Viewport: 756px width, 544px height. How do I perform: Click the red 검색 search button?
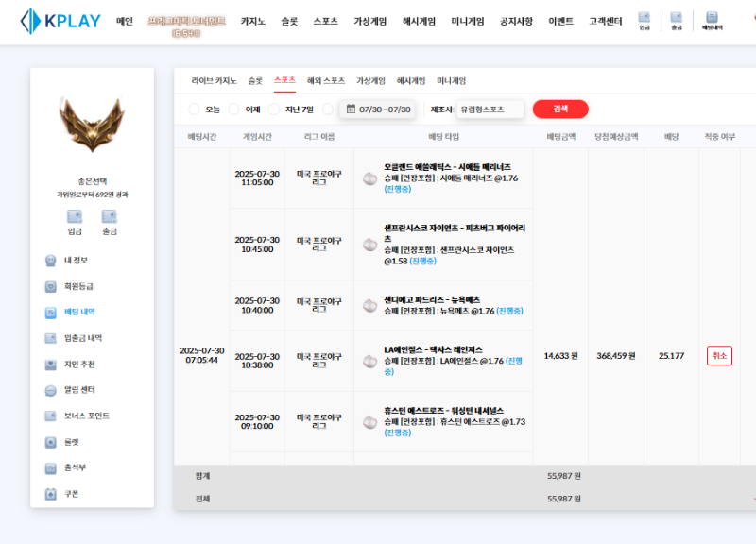(x=560, y=109)
